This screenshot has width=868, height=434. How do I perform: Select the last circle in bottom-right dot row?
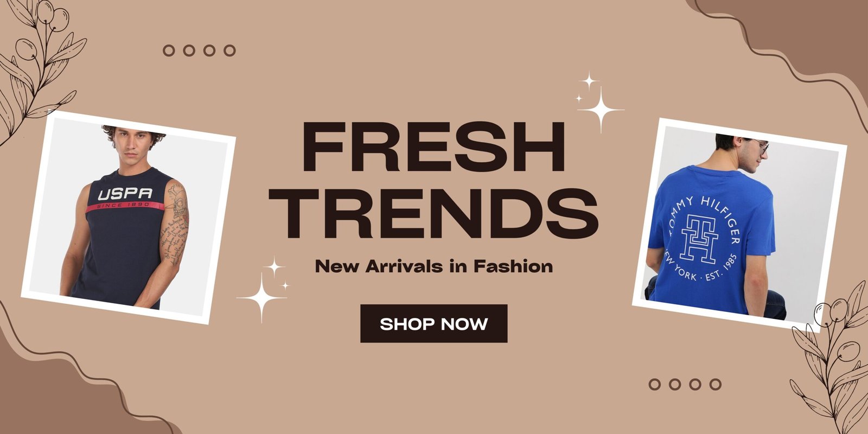(716, 384)
